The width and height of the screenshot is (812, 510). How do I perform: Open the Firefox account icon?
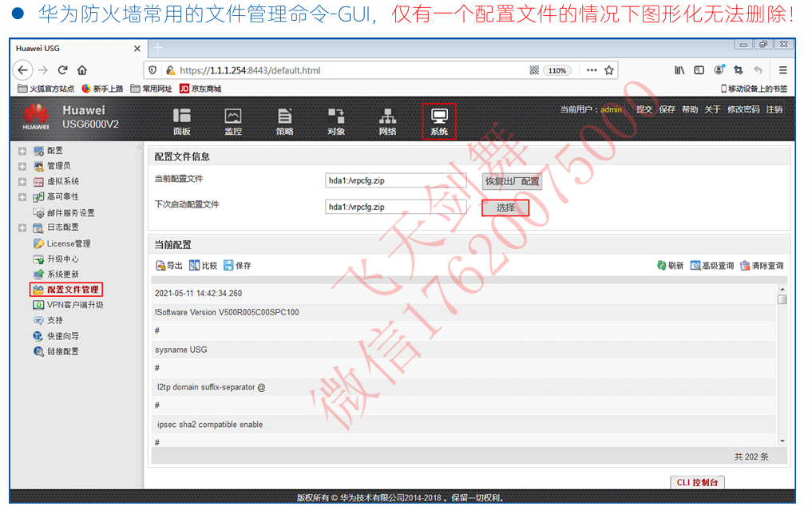[719, 70]
